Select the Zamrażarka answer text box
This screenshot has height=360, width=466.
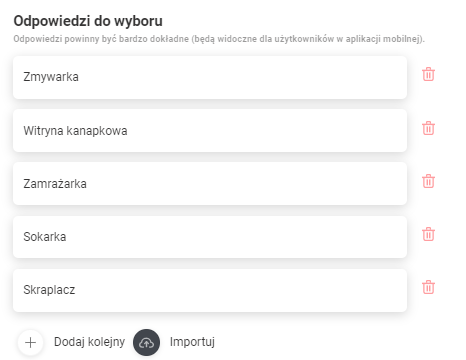[210, 184]
